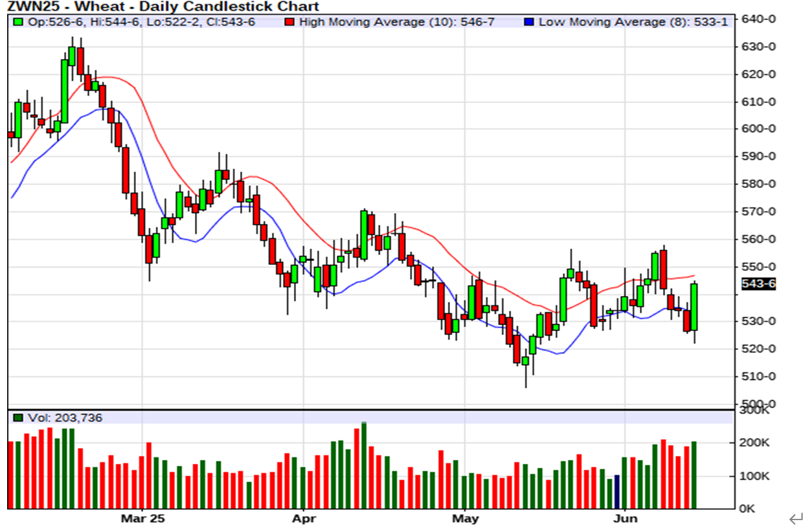812x526 pixels.
Task: Click the blue Low Moving Average swatch
Action: click(x=528, y=22)
